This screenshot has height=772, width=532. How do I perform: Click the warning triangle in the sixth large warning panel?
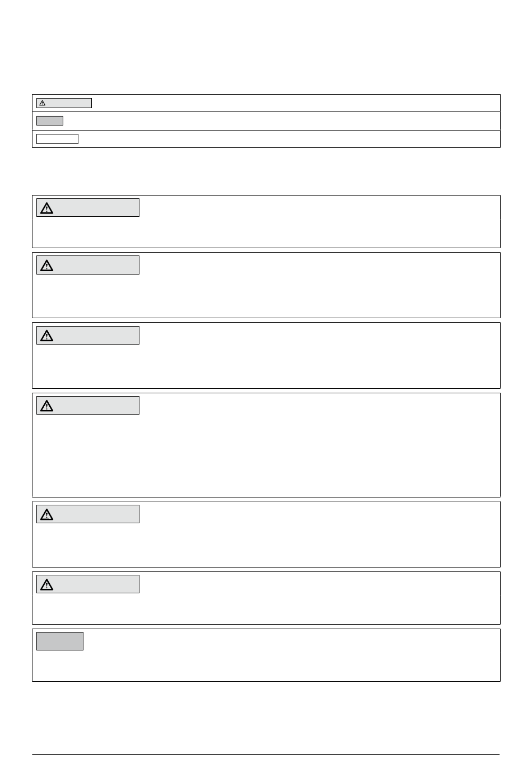click(47, 584)
